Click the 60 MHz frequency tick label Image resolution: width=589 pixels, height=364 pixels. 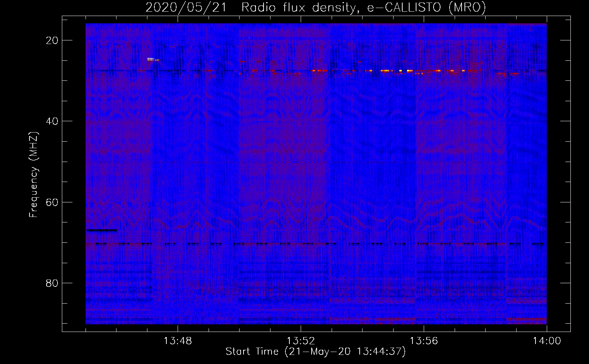coord(52,202)
